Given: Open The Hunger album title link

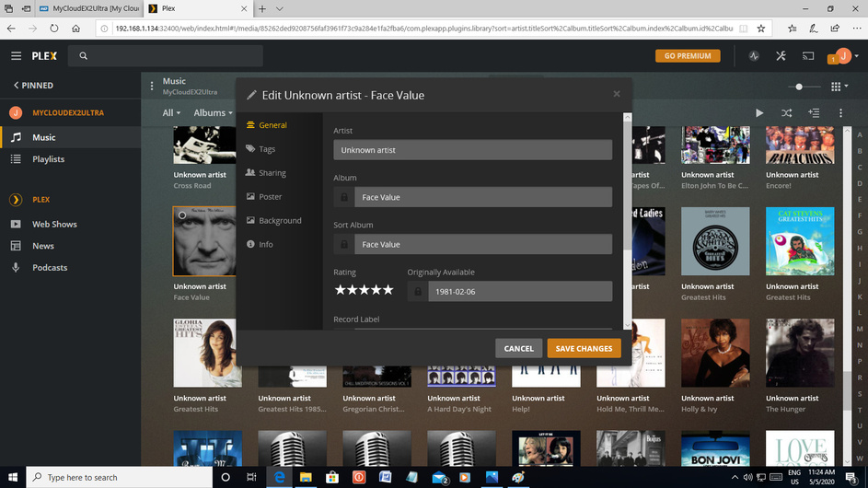Looking at the screenshot, I should click(x=785, y=410).
